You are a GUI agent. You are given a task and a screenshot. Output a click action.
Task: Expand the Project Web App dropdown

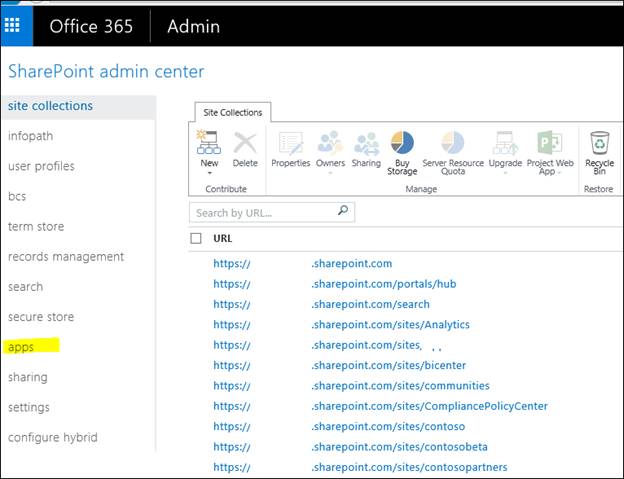click(x=560, y=172)
